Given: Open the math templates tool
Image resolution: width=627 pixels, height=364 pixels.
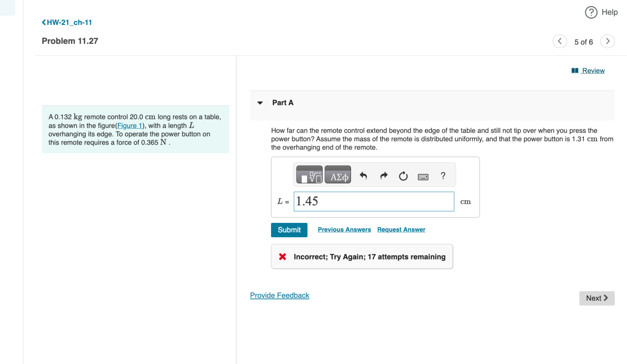Looking at the screenshot, I should [x=309, y=175].
